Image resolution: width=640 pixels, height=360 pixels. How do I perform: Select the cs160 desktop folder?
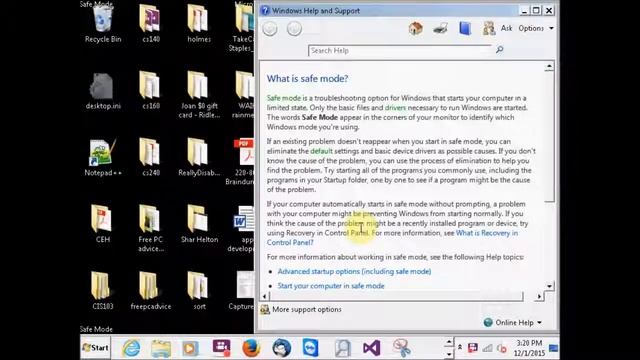tap(151, 91)
